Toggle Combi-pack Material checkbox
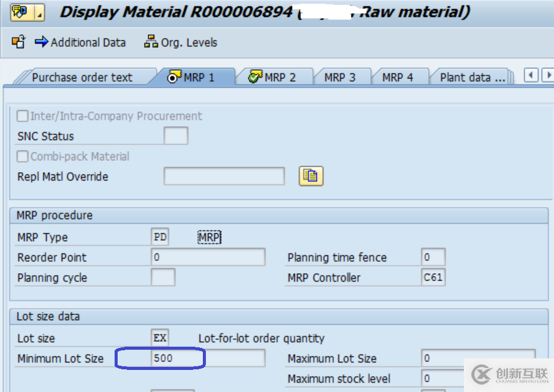This screenshot has height=392, width=554. tap(22, 156)
